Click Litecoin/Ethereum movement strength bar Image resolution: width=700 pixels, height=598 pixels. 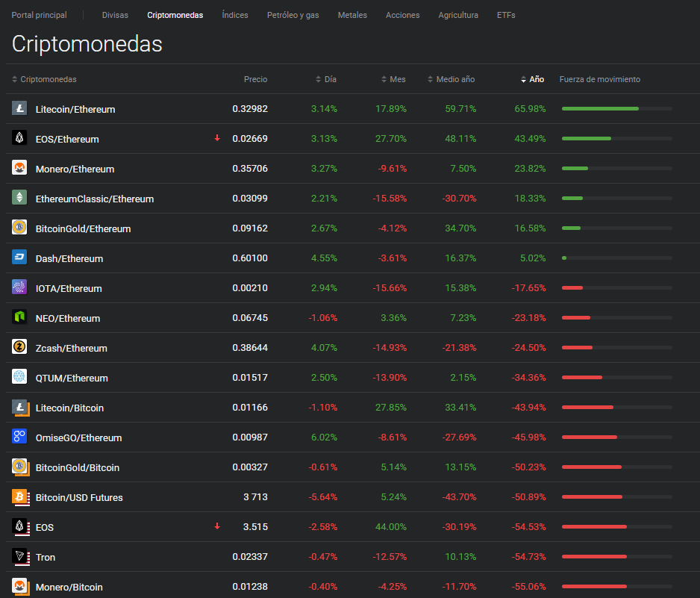click(617, 108)
